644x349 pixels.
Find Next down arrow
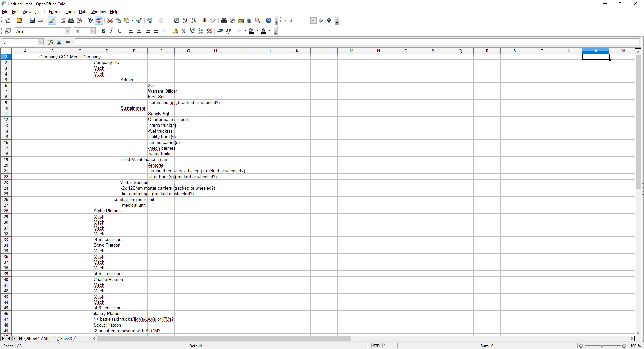[x=321, y=20]
